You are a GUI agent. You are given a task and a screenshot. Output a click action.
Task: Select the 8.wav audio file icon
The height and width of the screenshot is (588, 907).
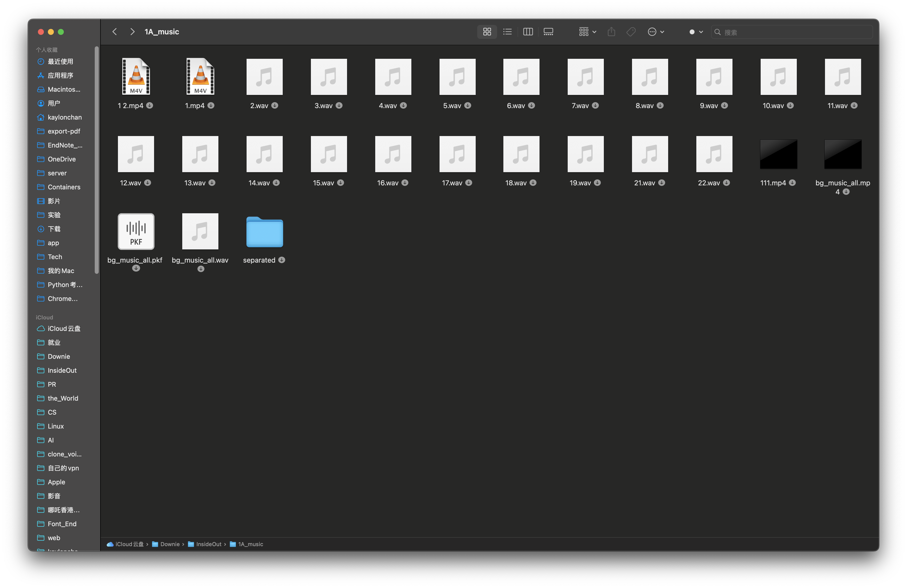(x=650, y=76)
